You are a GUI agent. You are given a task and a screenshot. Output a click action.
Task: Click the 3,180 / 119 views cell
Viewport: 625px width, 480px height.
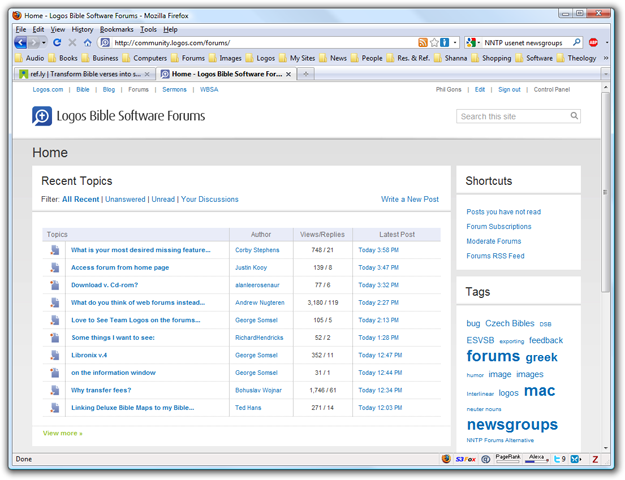tap(323, 303)
